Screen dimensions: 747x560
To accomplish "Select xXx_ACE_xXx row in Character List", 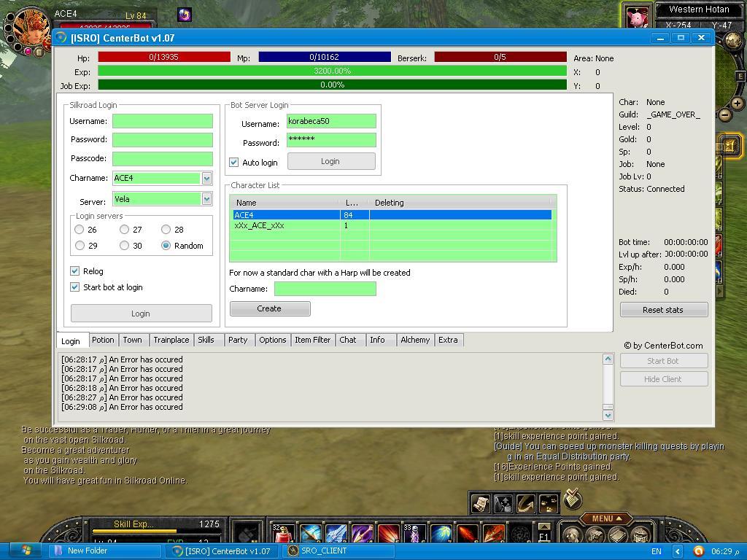I will coord(392,226).
